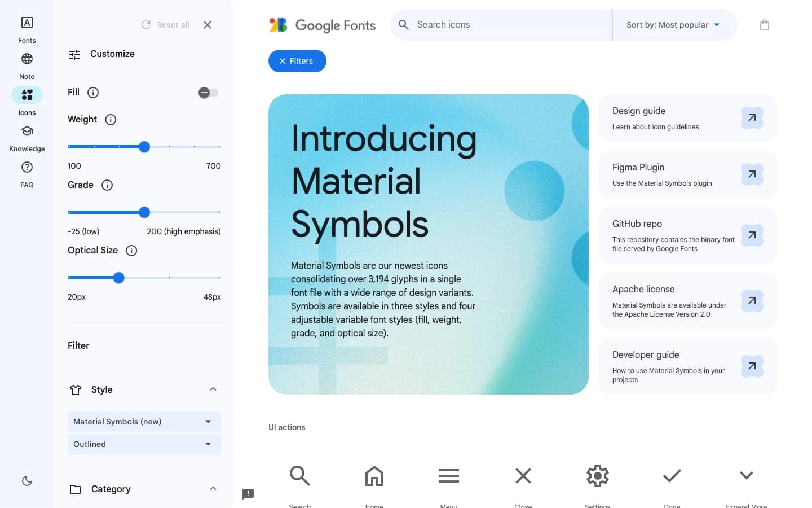Open the Figma Plugin link card
Viewport: 812px width, 508px height.
pos(687,174)
